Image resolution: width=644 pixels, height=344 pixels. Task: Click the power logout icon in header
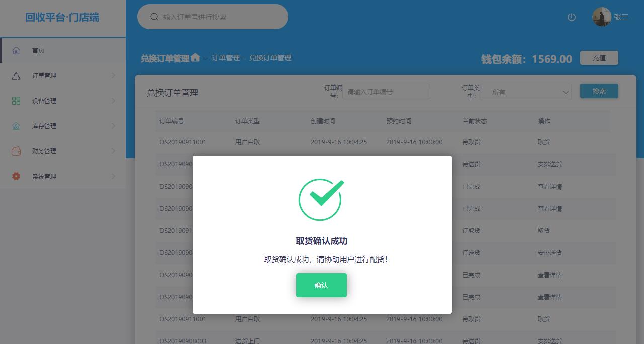(x=571, y=17)
